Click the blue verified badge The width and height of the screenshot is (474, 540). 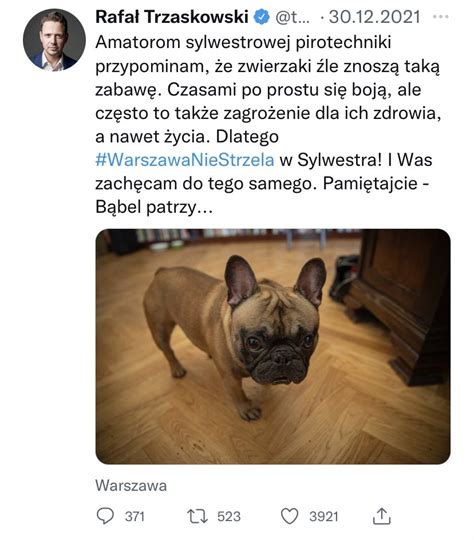click(262, 17)
